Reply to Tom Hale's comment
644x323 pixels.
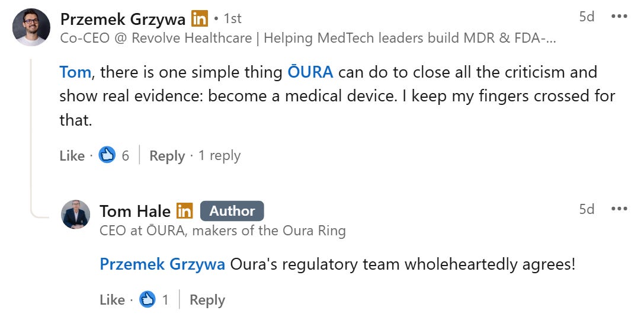(x=207, y=300)
